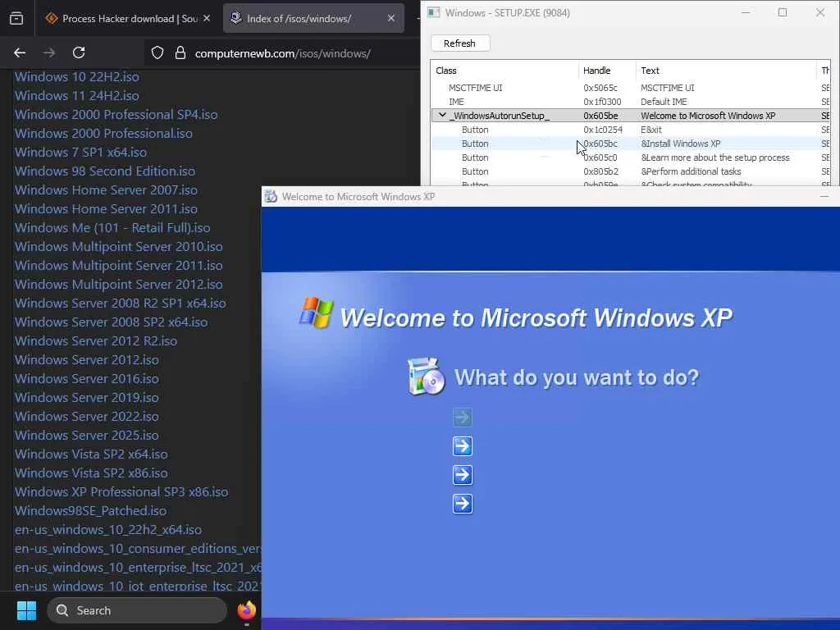Close the Index of /isos/windows/ tab
The image size is (840, 630).
(x=391, y=18)
